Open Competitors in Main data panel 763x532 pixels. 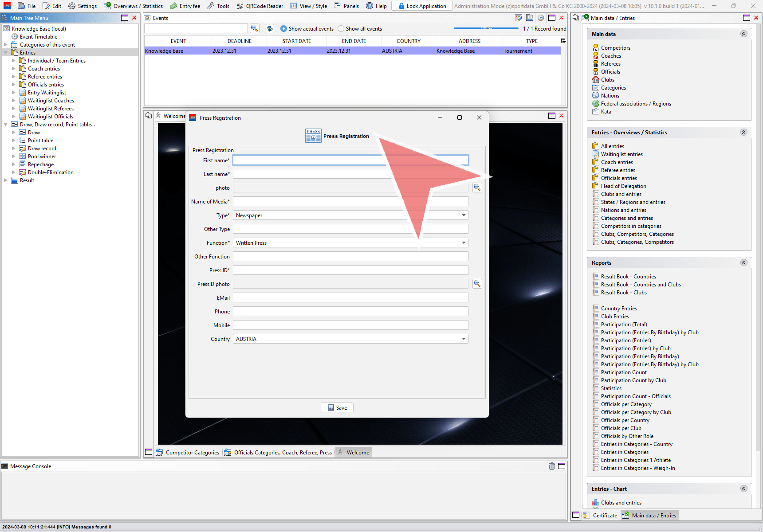(x=615, y=48)
